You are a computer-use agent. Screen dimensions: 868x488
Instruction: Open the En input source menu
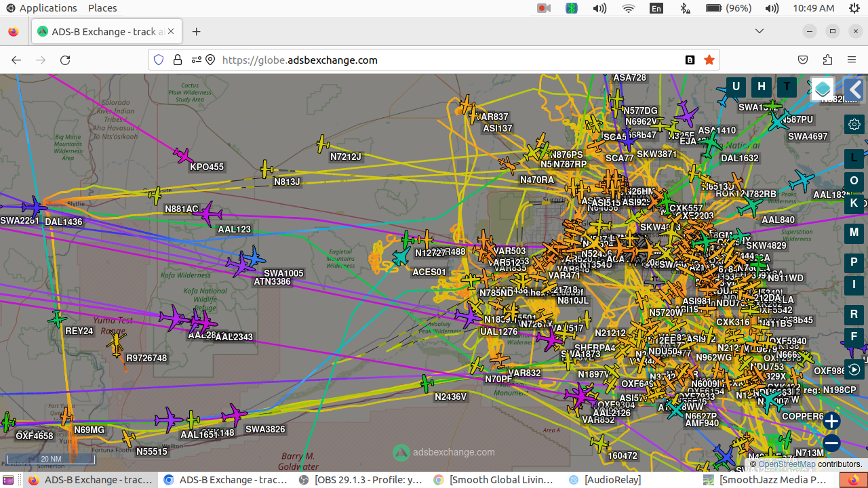coord(656,8)
